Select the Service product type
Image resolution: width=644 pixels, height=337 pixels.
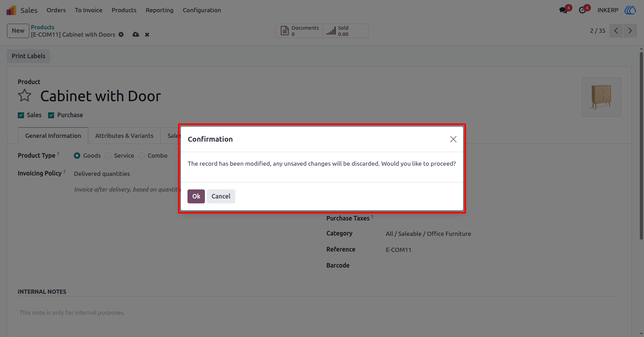[108, 156]
